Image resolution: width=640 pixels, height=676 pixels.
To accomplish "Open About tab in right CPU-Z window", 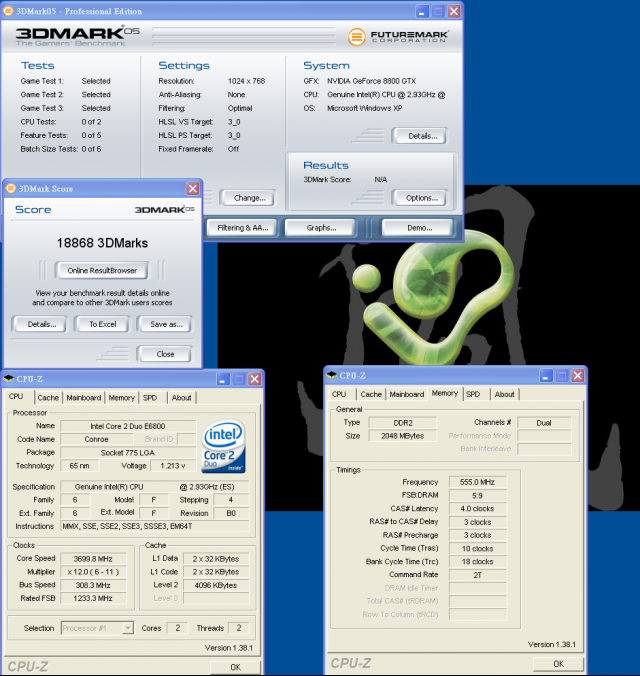I will coord(505,394).
